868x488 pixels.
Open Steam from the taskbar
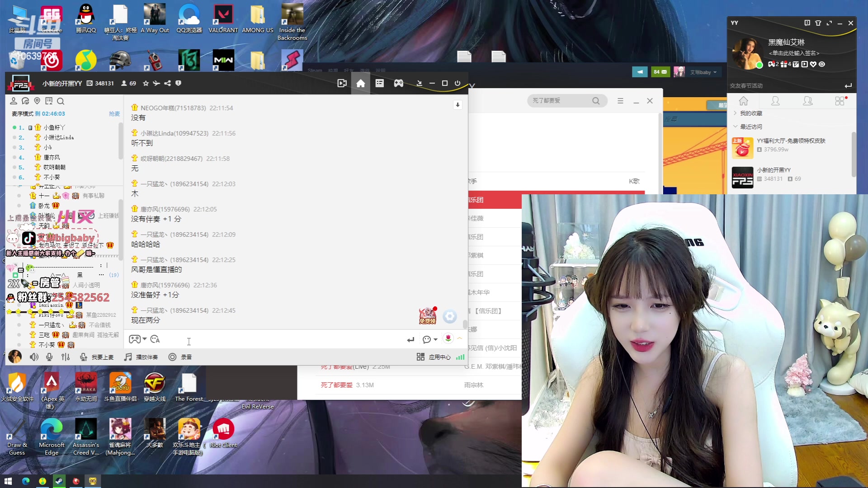click(59, 481)
